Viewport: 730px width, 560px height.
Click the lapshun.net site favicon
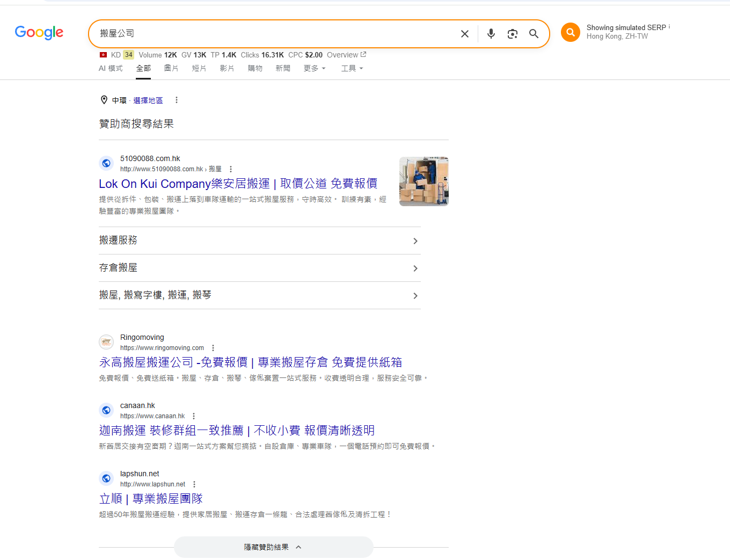click(x=106, y=478)
